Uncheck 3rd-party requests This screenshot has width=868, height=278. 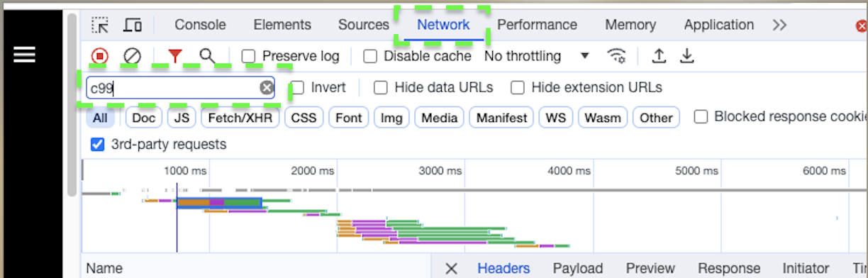click(x=98, y=145)
